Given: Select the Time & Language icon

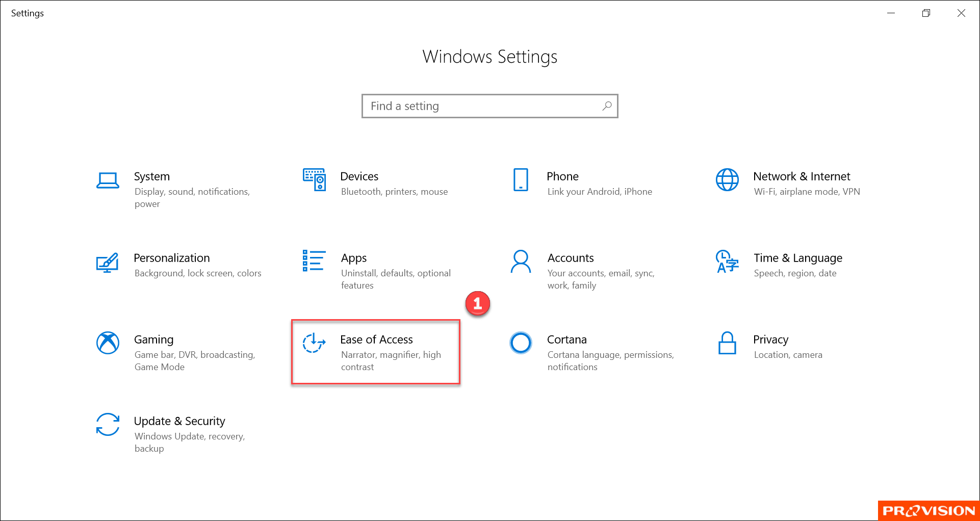Looking at the screenshot, I should click(727, 261).
